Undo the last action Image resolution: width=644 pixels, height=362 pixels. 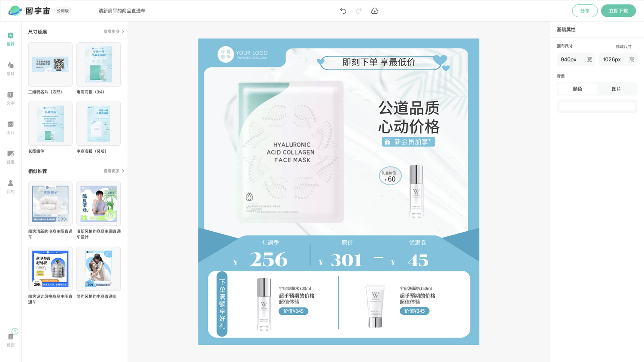click(x=343, y=11)
